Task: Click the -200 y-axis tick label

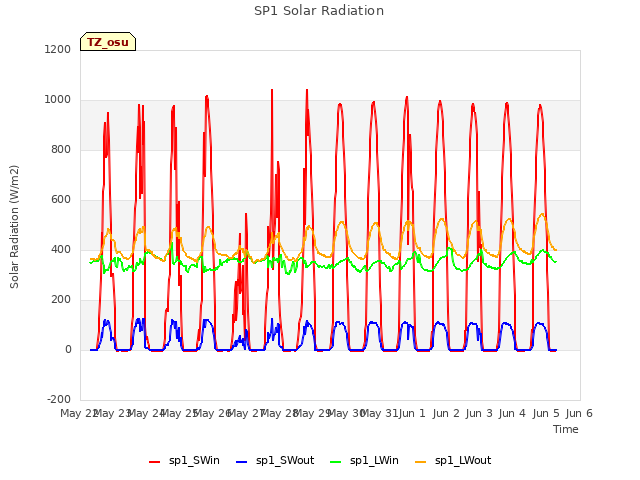Action: (59, 399)
